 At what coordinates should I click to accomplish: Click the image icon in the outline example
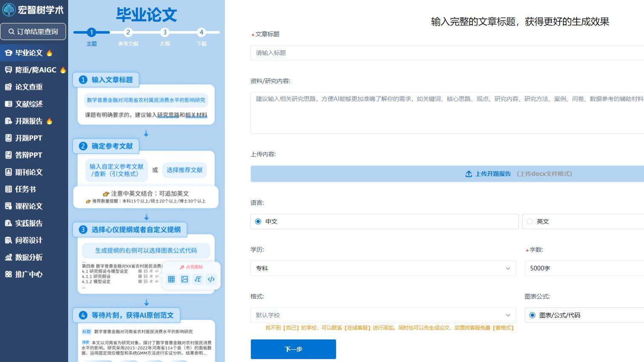[x=184, y=279]
